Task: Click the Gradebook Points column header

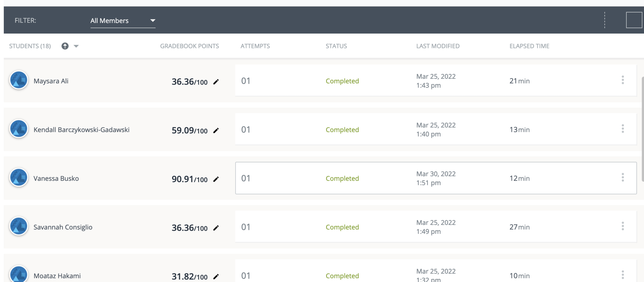Action: 189,46
